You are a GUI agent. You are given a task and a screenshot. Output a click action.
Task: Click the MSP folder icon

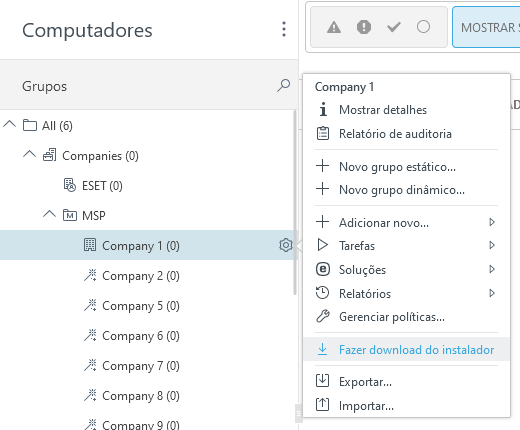pyautogui.click(x=70, y=215)
